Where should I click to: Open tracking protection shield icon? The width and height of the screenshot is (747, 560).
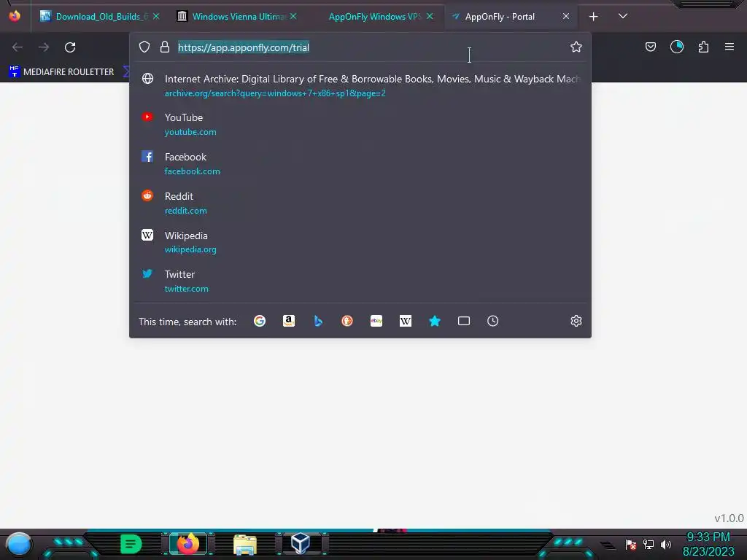tap(144, 47)
